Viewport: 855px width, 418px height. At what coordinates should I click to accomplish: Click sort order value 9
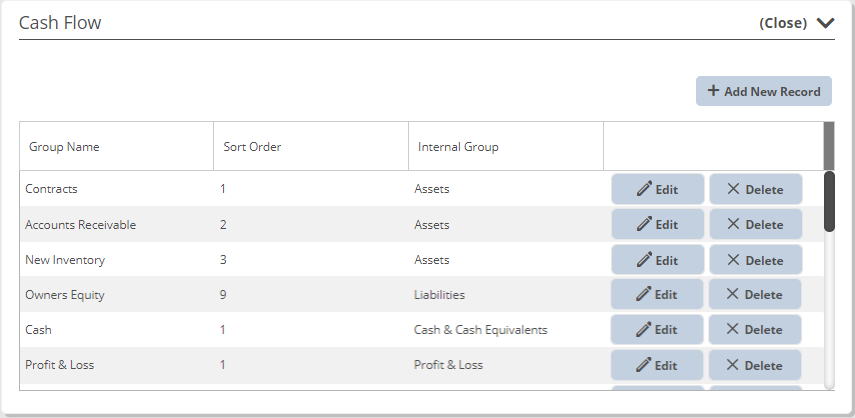pos(223,295)
